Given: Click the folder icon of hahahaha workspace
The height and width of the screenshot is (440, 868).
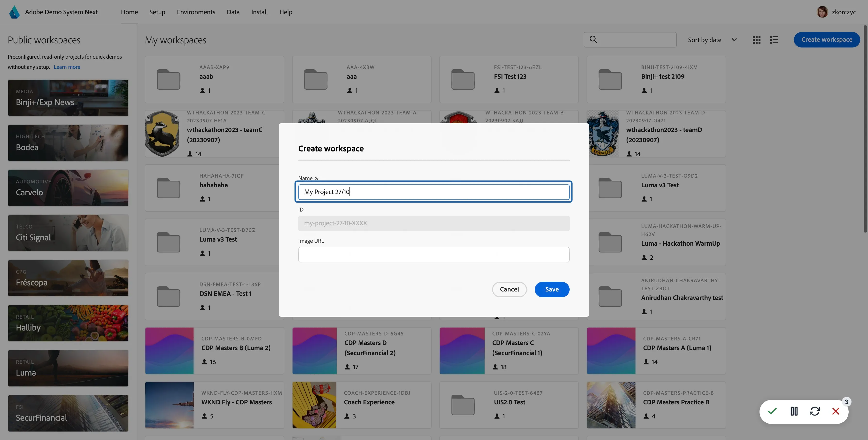Looking at the screenshot, I should coord(169,188).
